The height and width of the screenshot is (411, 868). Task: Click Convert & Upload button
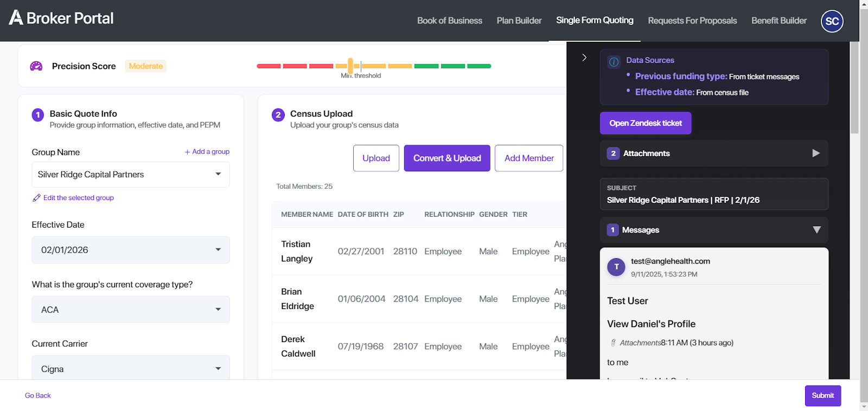(x=447, y=158)
